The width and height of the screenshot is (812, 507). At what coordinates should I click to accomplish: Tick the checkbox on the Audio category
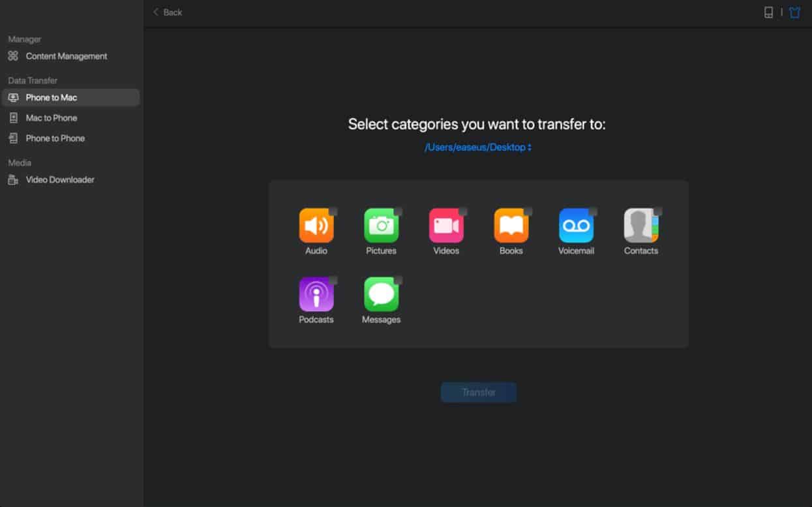coord(333,211)
